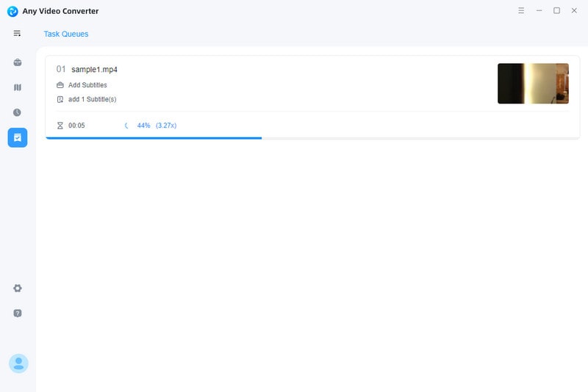The image size is (588, 392).
Task: Click the sample1.mp4 video thumbnail
Action: pyautogui.click(x=533, y=84)
